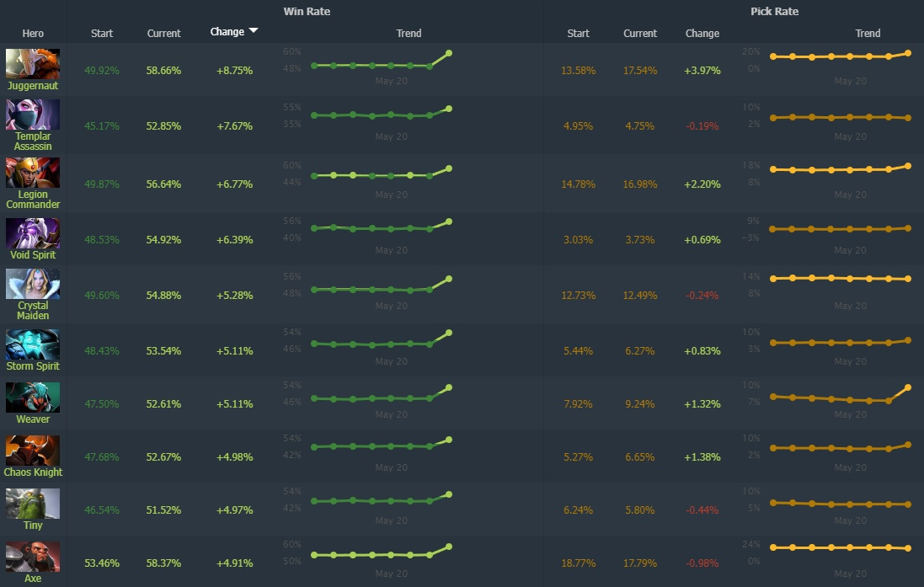
Task: Open Legion Commander hero portrait
Action: coord(32,173)
